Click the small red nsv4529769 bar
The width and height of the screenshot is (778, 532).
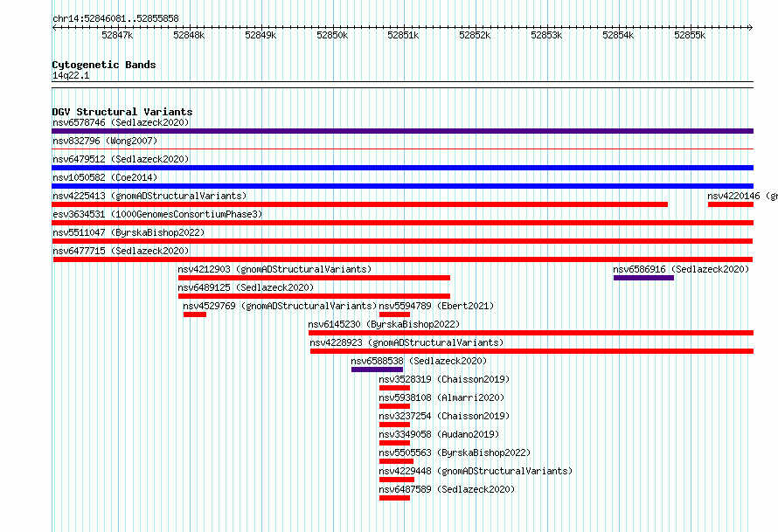(x=194, y=314)
